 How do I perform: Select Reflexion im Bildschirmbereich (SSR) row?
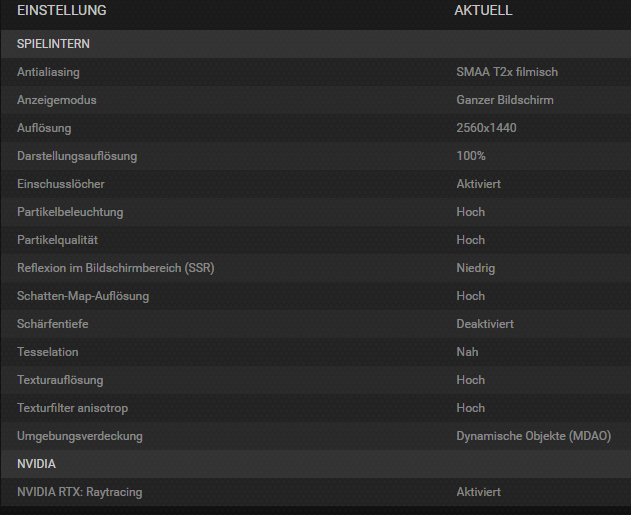point(316,268)
